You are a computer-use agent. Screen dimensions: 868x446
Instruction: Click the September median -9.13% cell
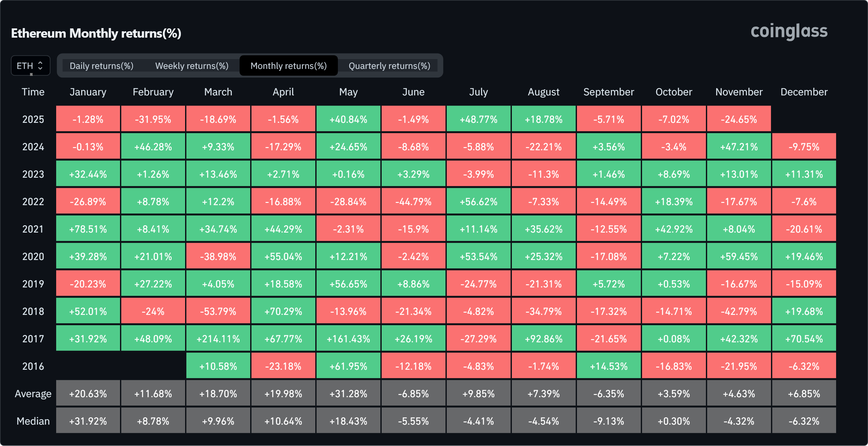[609, 421]
